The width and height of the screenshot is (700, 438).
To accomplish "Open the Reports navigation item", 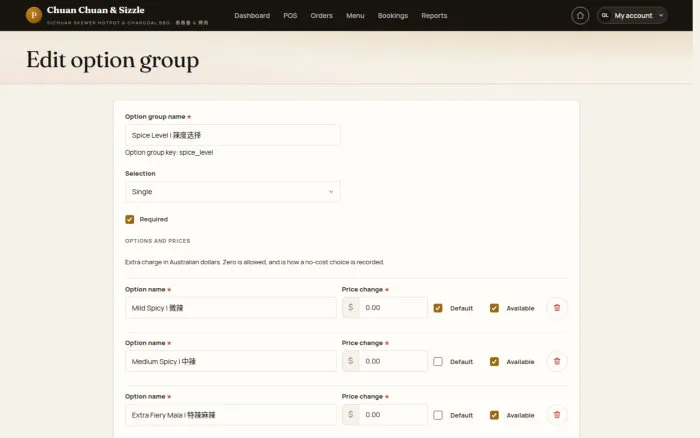I will pyautogui.click(x=434, y=16).
